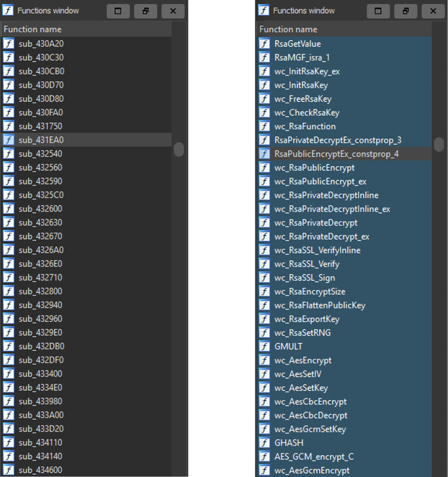Click the icon beside sub_432DB0
Image resolution: width=448 pixels, height=477 pixels.
[x=9, y=346]
